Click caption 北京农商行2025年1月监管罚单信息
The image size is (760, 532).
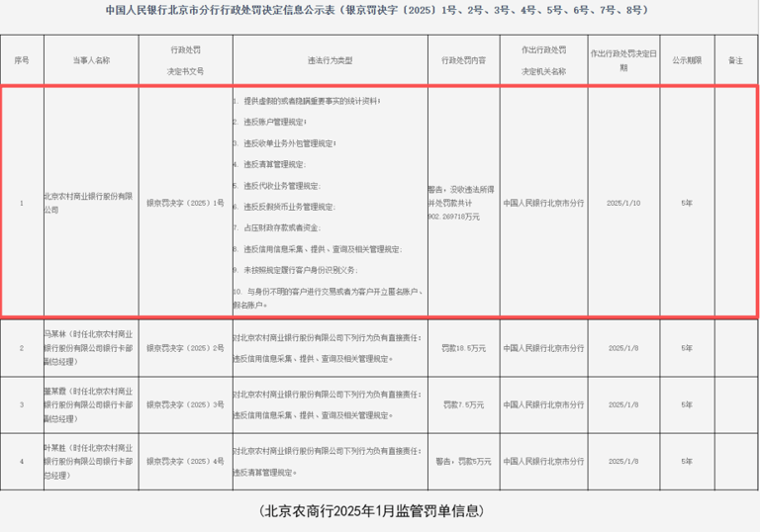(x=372, y=510)
